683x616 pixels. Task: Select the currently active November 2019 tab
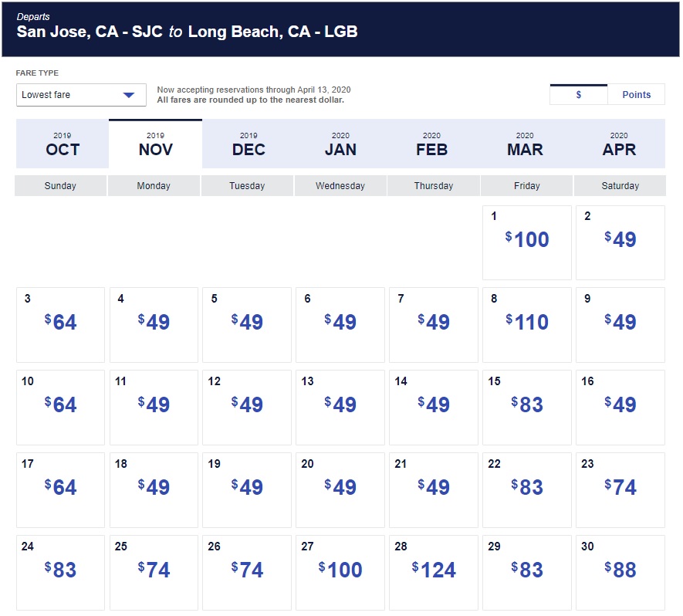click(155, 144)
